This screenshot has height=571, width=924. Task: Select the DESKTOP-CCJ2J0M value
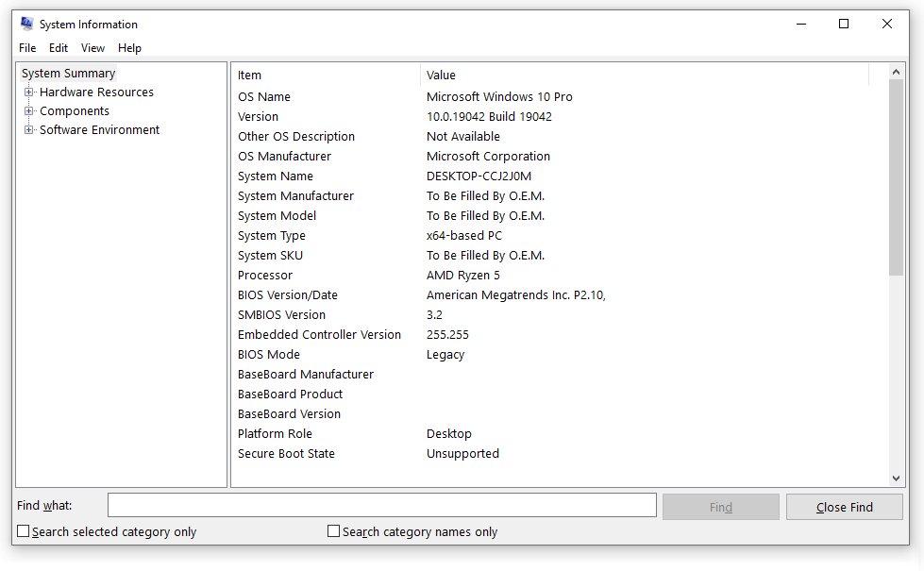tap(479, 176)
